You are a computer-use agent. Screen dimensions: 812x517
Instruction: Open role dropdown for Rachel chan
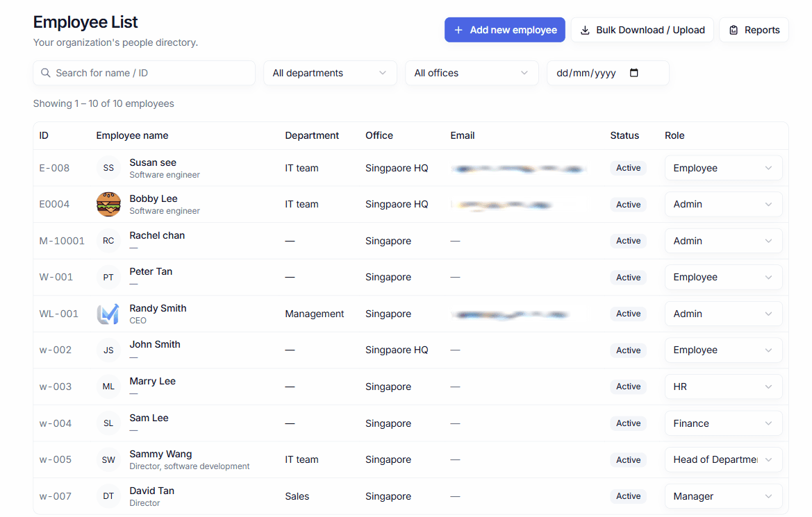point(723,241)
